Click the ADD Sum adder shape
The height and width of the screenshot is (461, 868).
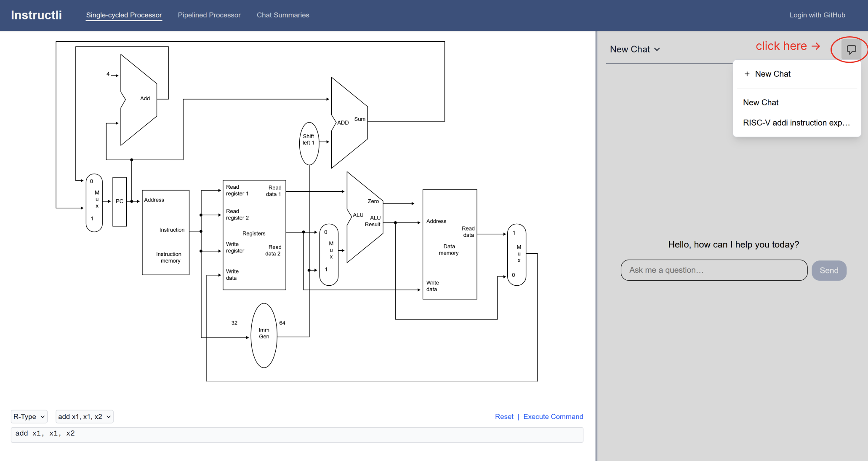(x=349, y=123)
